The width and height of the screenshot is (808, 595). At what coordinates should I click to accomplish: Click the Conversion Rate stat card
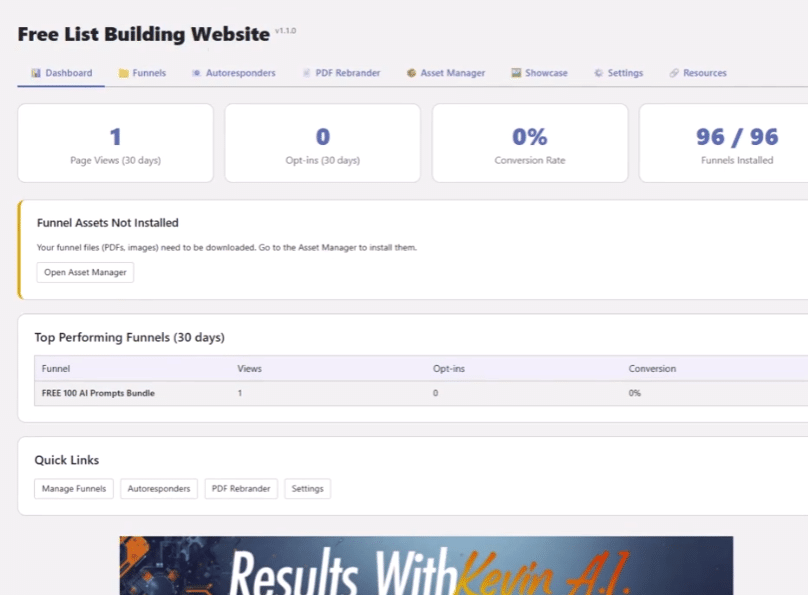(529, 143)
